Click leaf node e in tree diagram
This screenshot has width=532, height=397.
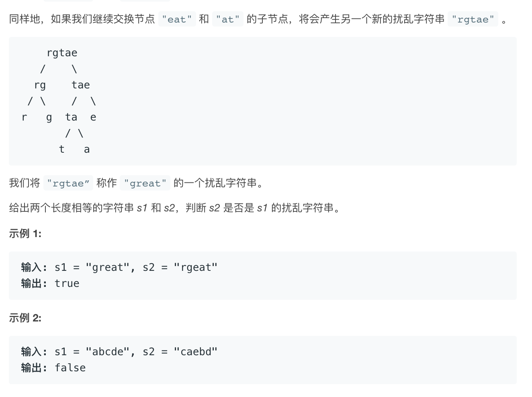93,117
